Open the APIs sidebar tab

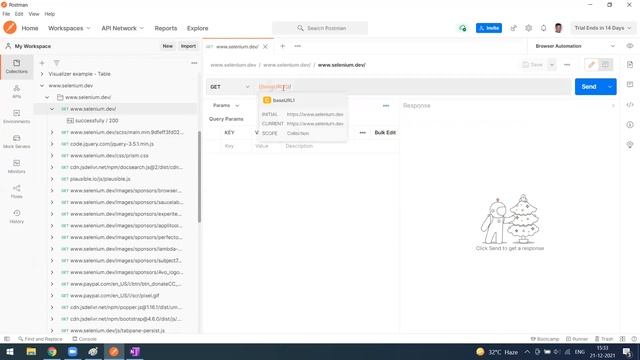click(16, 91)
